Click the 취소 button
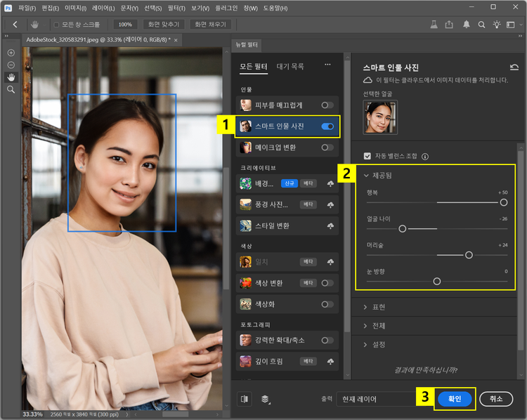This screenshot has width=527, height=420. [x=496, y=398]
